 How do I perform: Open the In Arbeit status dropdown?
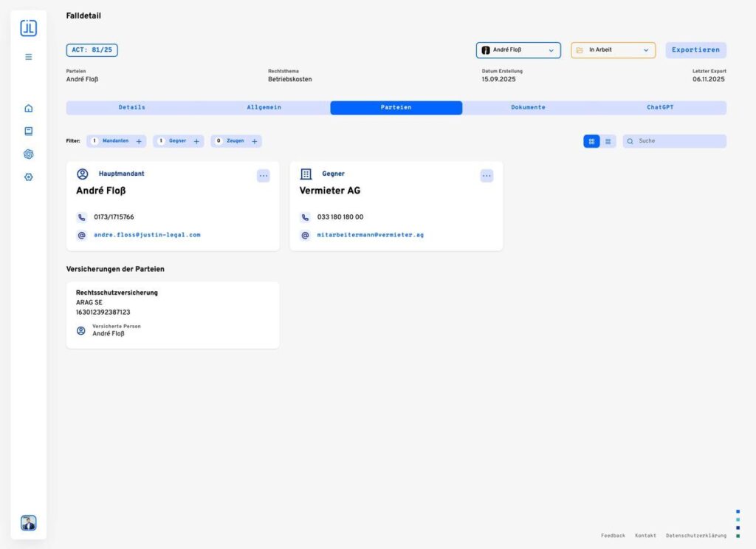(x=613, y=50)
